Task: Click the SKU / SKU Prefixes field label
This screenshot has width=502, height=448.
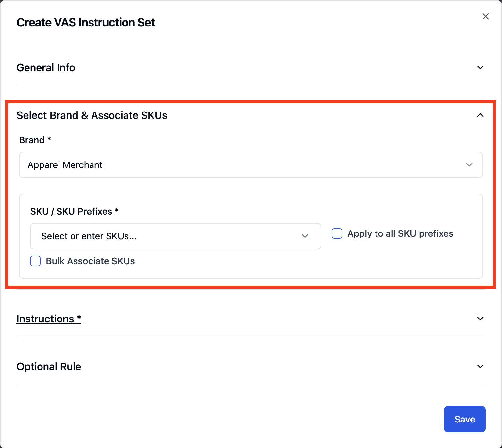Action: pos(74,211)
